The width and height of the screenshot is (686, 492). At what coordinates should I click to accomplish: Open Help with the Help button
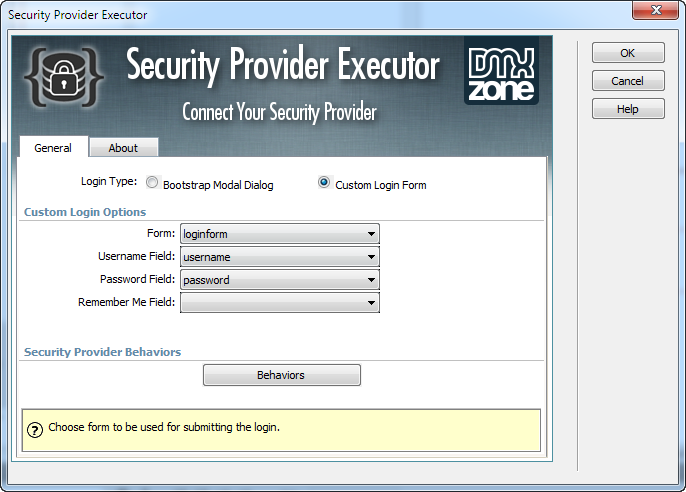628,109
